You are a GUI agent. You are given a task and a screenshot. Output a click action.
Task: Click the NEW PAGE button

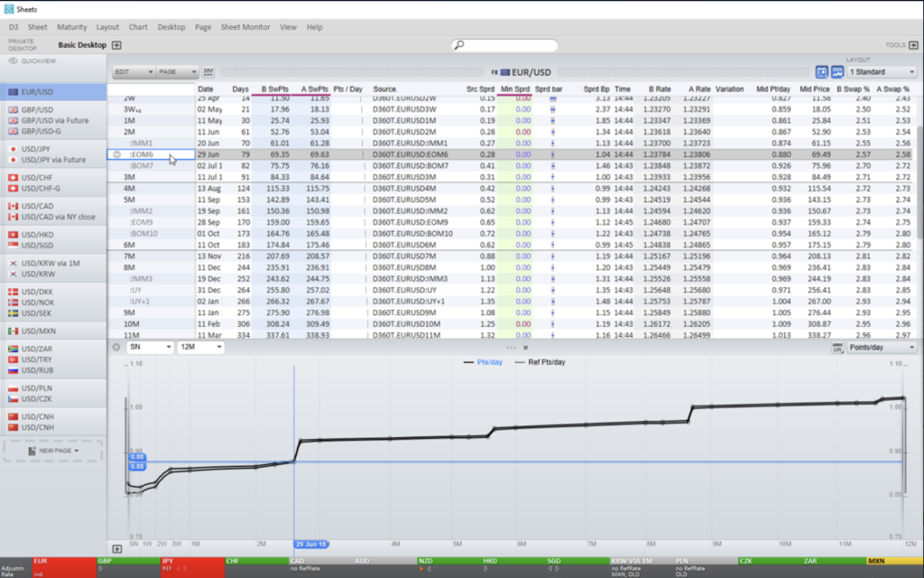point(53,450)
